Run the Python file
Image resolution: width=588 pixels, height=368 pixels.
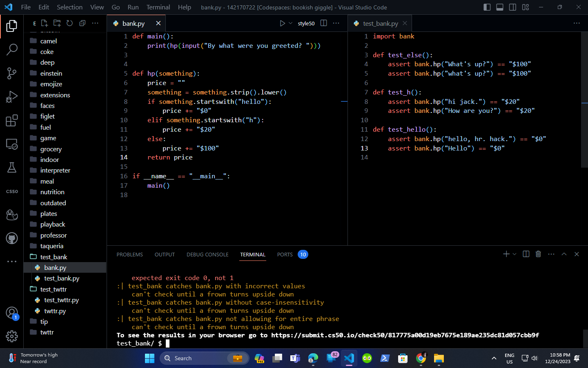[x=282, y=23]
